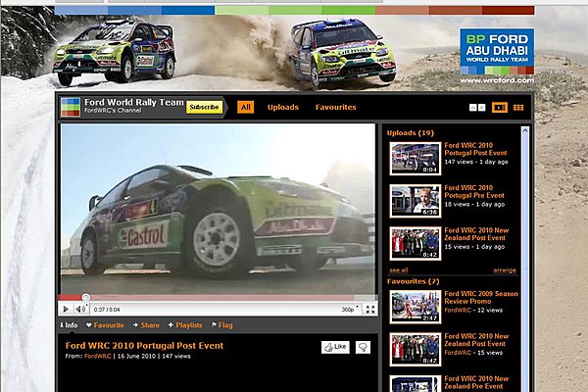The image size is (588, 392).
Task: Click the thumbs-down dislike icon
Action: 363,347
